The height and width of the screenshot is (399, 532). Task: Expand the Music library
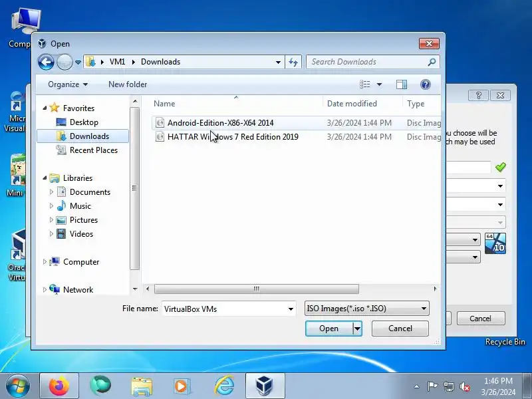52,206
